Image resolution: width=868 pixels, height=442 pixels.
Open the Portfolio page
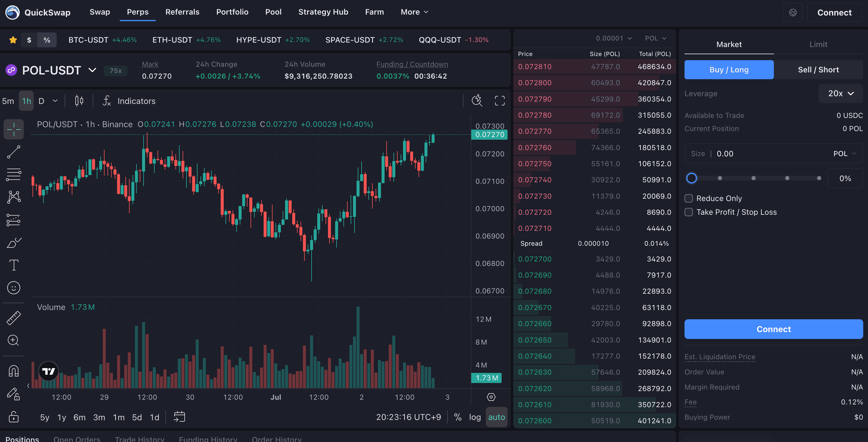click(232, 12)
